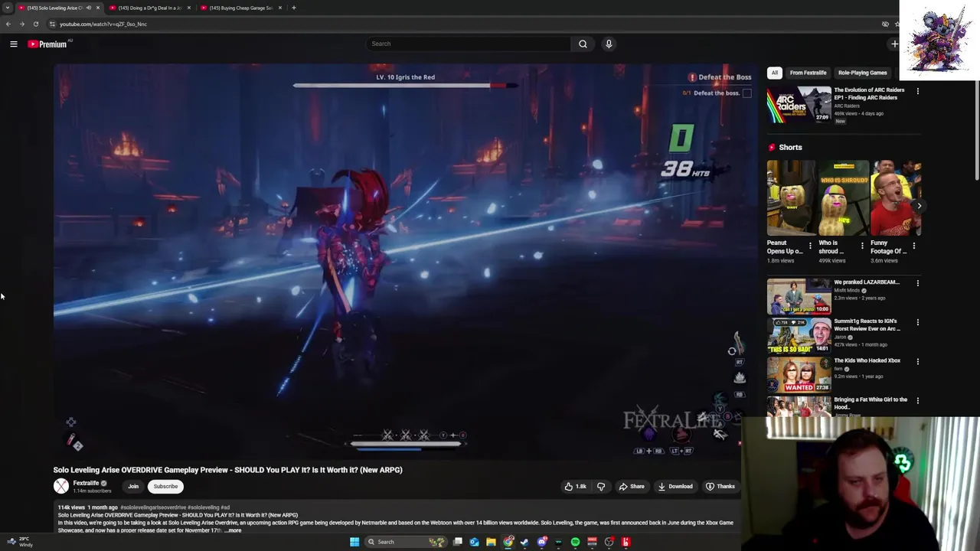Viewport: 980px width, 551px height.
Task: Open Outlook from the taskbar
Action: click(x=474, y=542)
